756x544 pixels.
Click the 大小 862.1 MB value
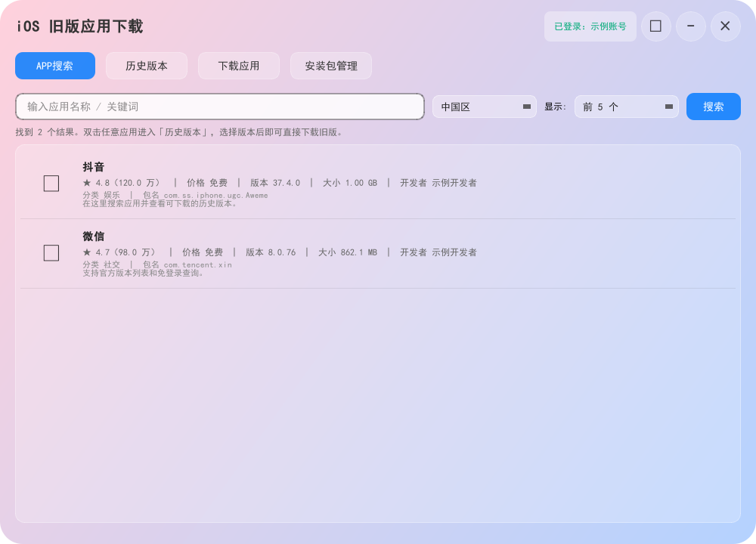coord(348,252)
